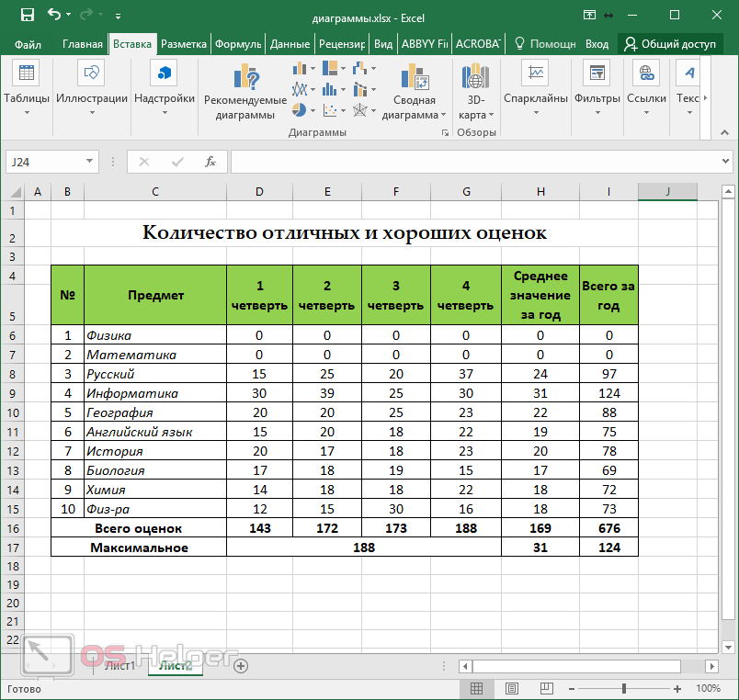Expand the formula bar with chevron
The width and height of the screenshot is (739, 700).
[725, 161]
